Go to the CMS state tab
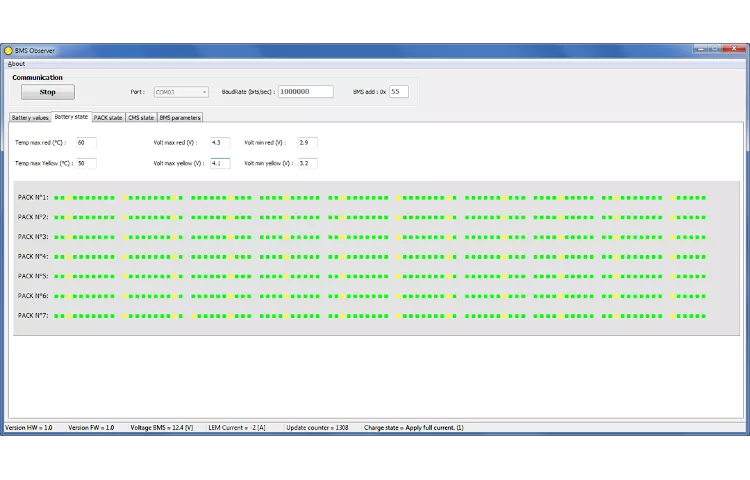 click(x=141, y=118)
